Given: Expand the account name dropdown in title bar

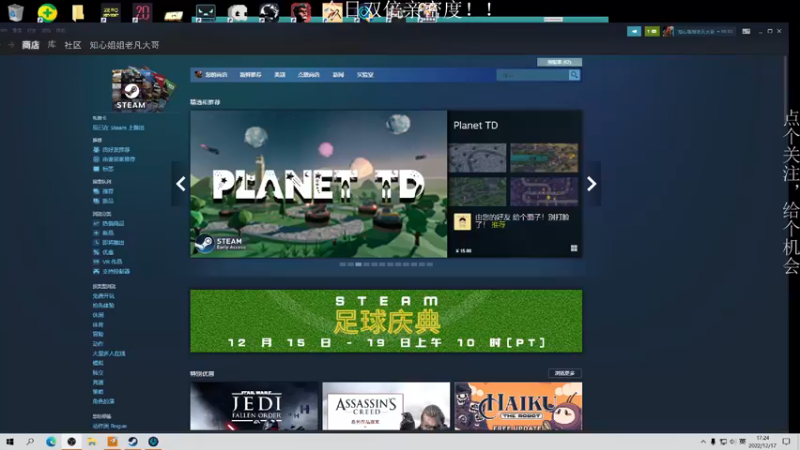Looking at the screenshot, I should tap(706, 32).
